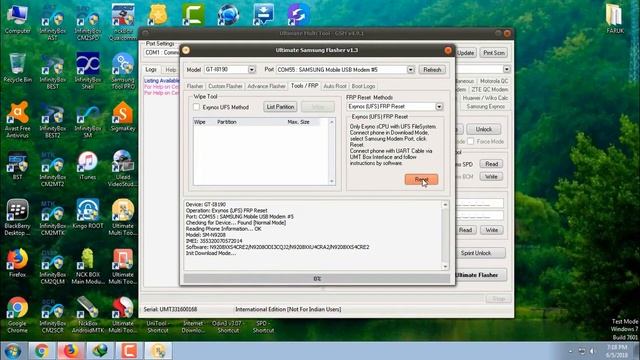Screen dimensions: 640x360
Task: Open NCK BOX Main Module shortcut
Action: [88, 267]
